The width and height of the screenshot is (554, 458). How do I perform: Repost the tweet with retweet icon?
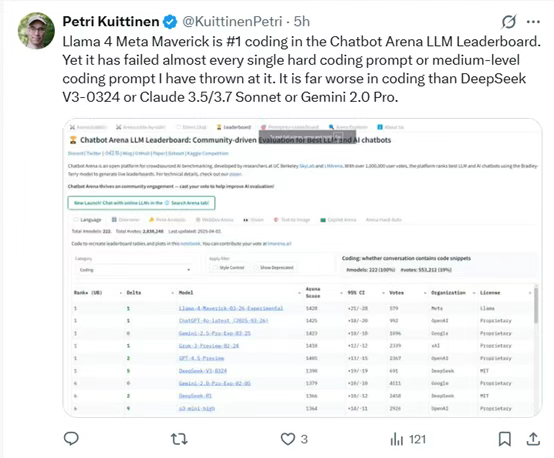coord(179,439)
